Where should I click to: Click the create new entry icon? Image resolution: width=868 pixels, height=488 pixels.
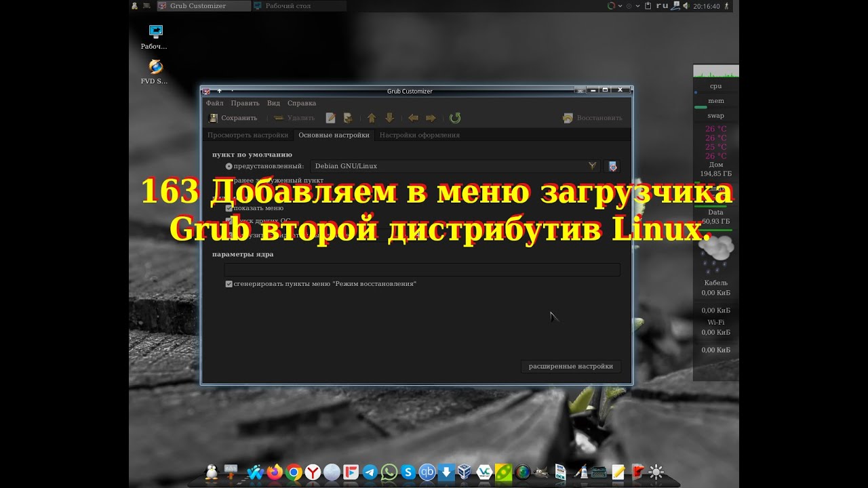point(348,118)
